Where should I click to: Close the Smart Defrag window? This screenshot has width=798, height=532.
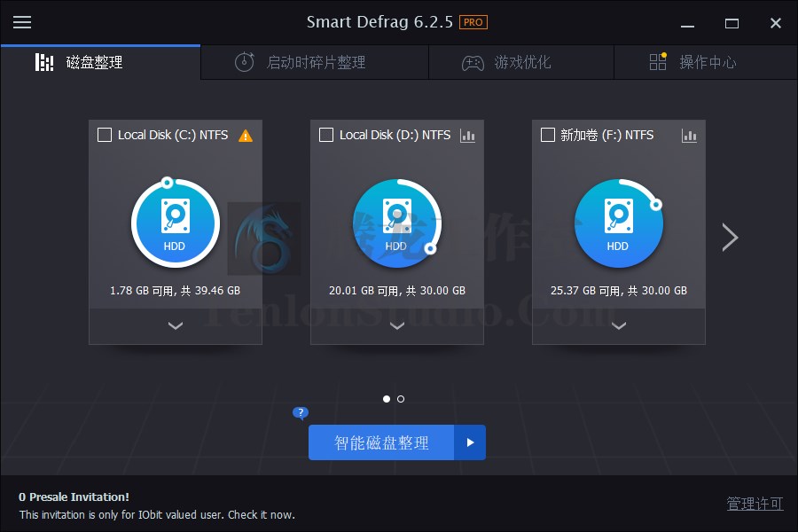776,23
